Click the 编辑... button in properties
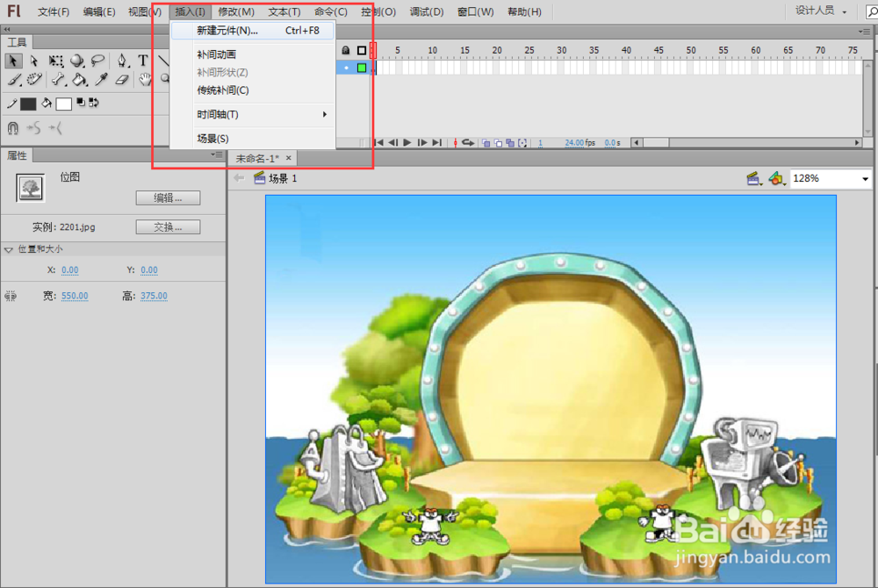 (x=168, y=197)
